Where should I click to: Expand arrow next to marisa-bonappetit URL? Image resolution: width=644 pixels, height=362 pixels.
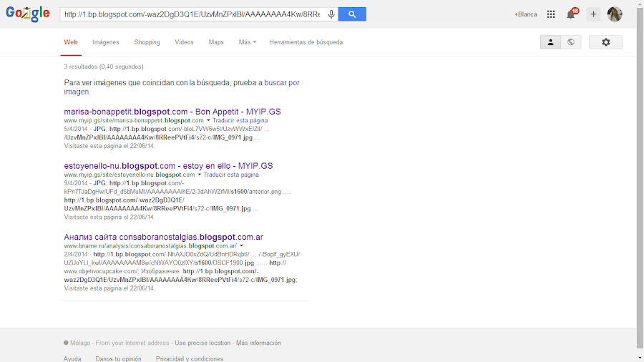tap(208, 120)
